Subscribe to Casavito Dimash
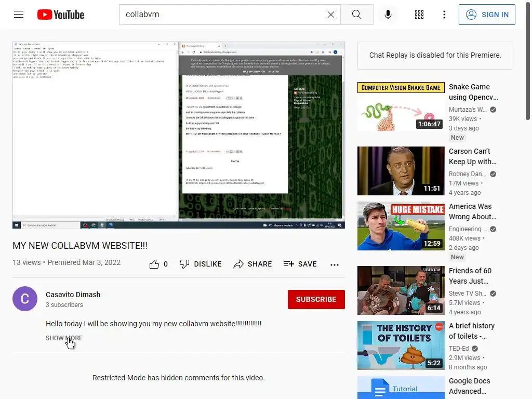 tap(316, 299)
